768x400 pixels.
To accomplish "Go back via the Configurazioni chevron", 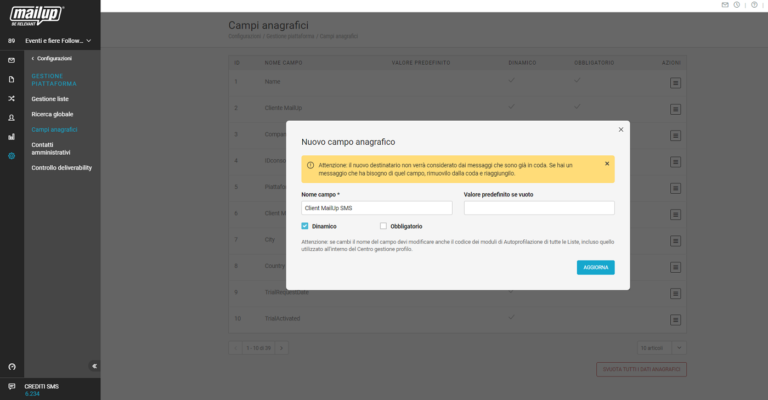I will tap(33, 59).
